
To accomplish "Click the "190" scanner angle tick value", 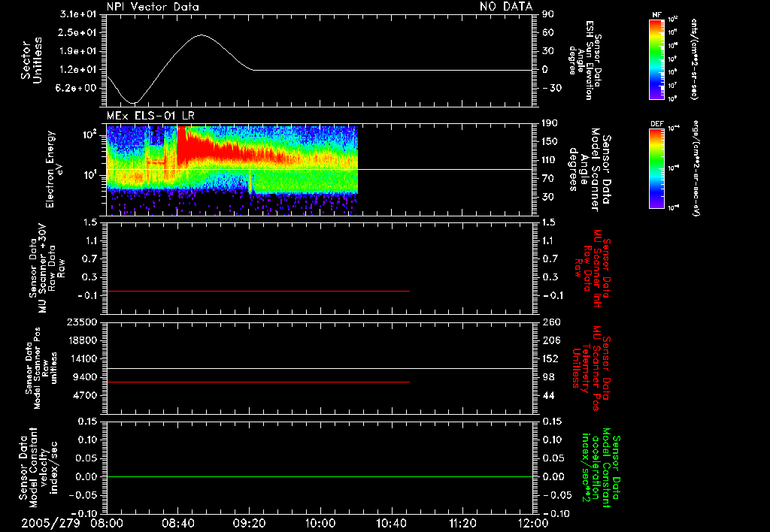I will 550,123.
